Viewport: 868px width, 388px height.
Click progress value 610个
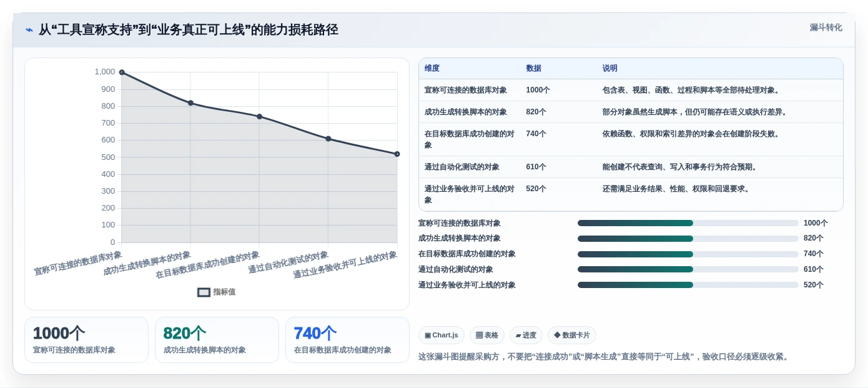[814, 269]
